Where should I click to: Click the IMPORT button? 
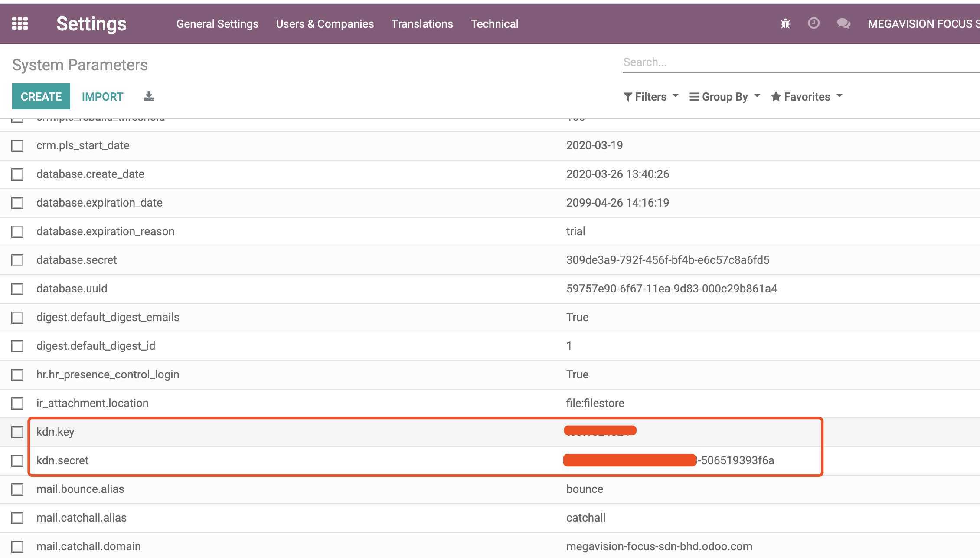click(x=102, y=97)
